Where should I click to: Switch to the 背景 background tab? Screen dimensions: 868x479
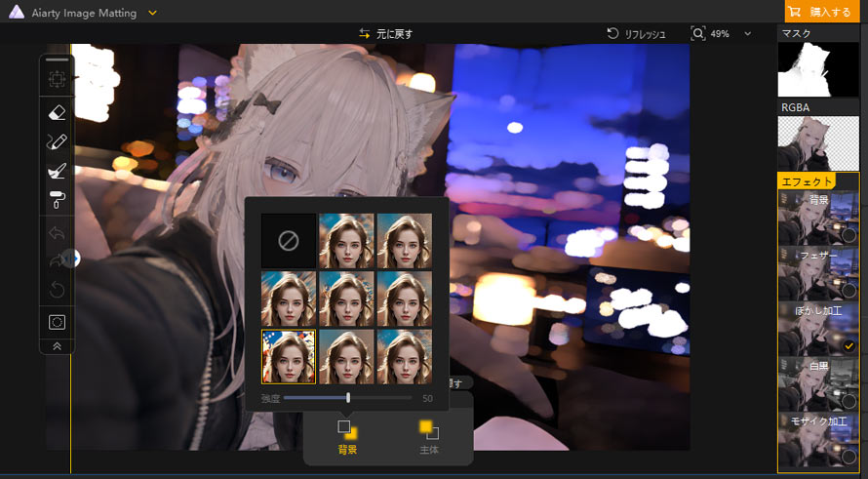point(347,437)
